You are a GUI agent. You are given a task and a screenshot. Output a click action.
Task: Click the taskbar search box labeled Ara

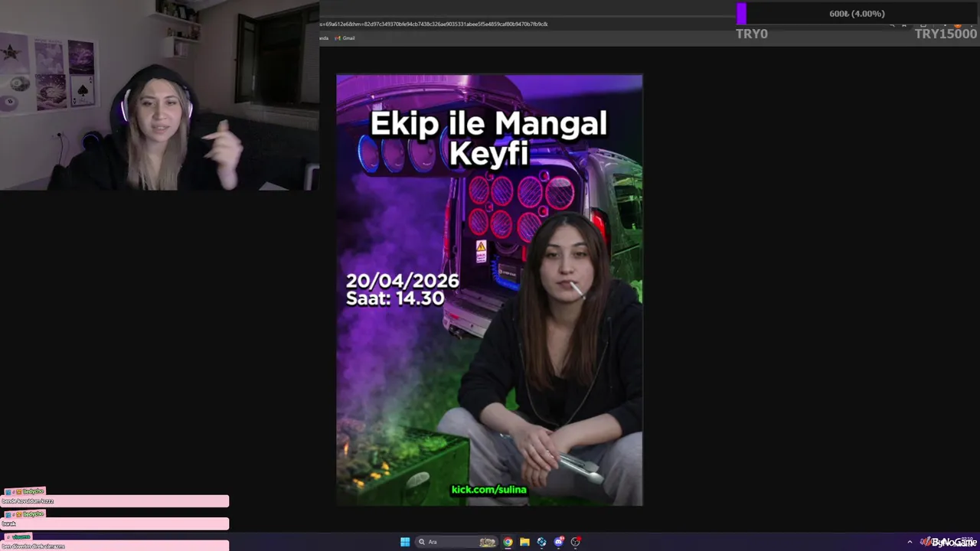456,542
